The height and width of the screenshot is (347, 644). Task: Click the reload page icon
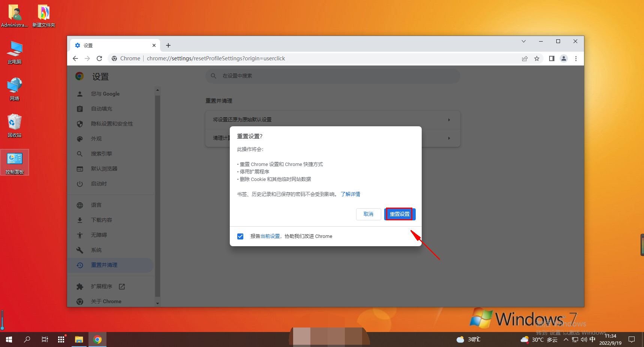click(99, 58)
